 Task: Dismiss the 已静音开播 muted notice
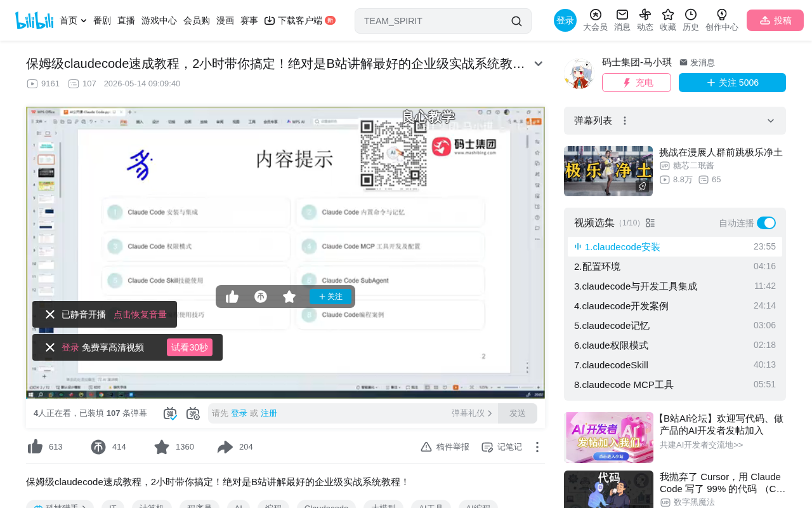pyautogui.click(x=50, y=314)
